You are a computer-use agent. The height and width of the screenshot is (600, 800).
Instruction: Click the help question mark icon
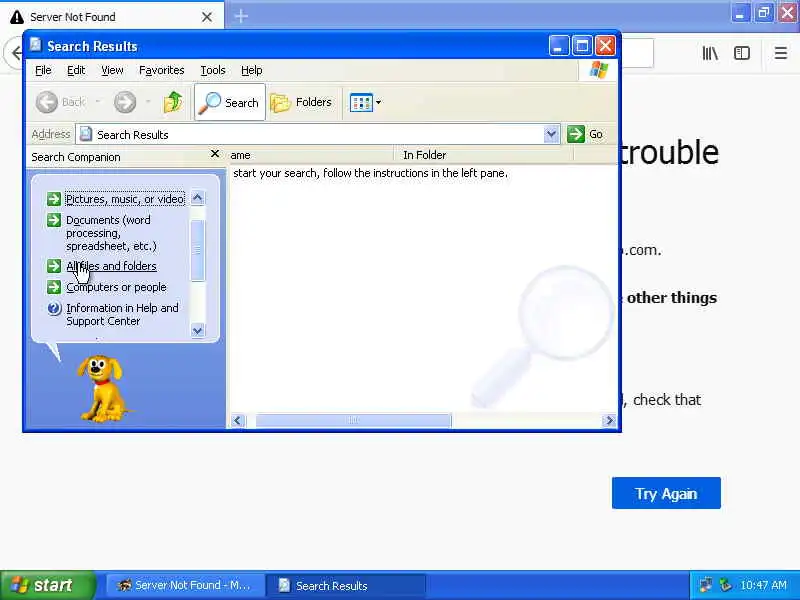(54, 308)
